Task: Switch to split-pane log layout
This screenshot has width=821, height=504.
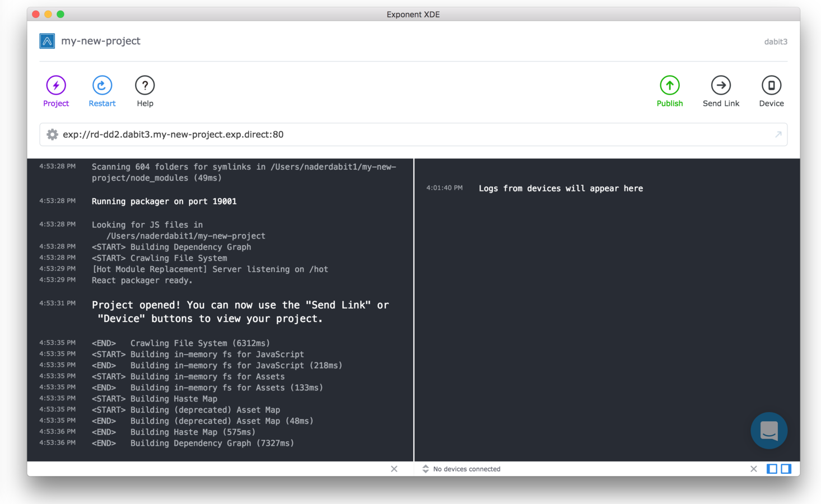Action: click(x=786, y=469)
